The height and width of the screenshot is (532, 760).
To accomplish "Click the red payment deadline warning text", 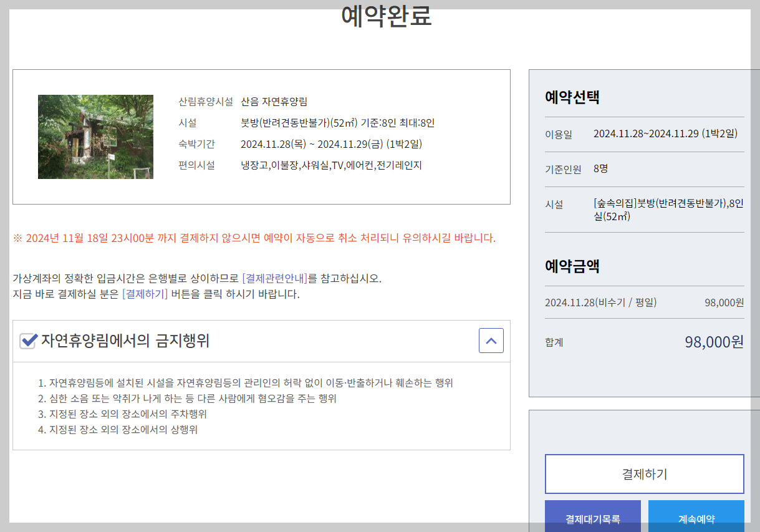I will [x=254, y=238].
